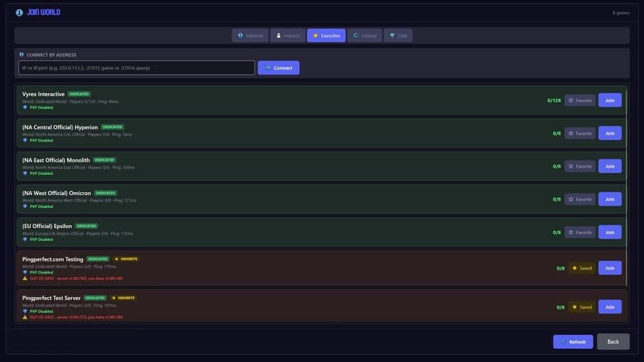The image size is (644, 362).
Task: Favorite the Vyrex Interactive server
Action: 580,100
